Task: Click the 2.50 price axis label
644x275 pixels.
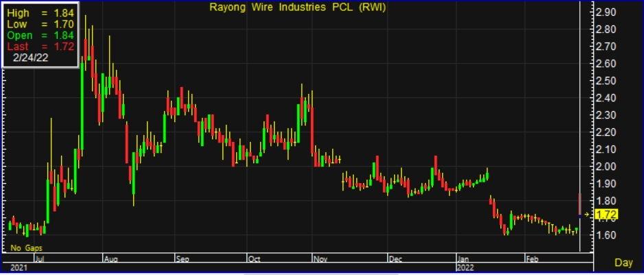Action: [x=606, y=81]
